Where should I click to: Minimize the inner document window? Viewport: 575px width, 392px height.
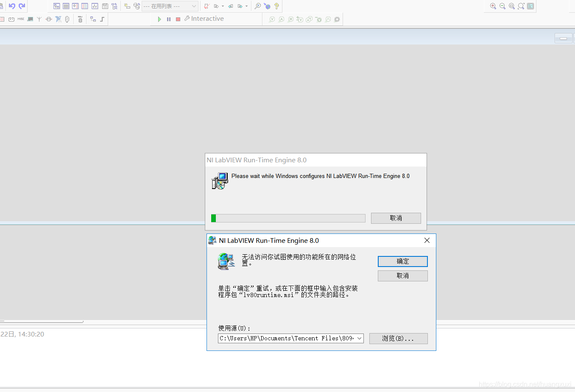[x=563, y=38]
